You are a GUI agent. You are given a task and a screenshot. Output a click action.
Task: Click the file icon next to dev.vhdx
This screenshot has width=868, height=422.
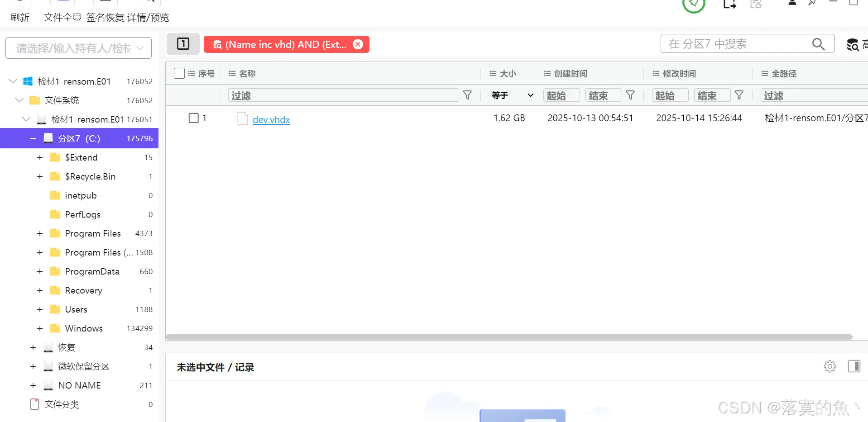click(243, 119)
